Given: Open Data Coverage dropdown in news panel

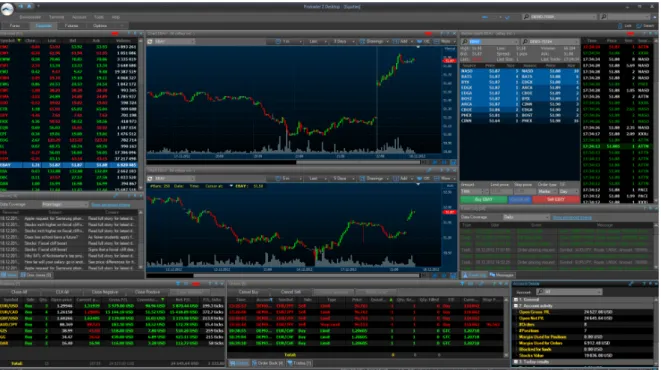Looking at the screenshot, I should (65, 205).
